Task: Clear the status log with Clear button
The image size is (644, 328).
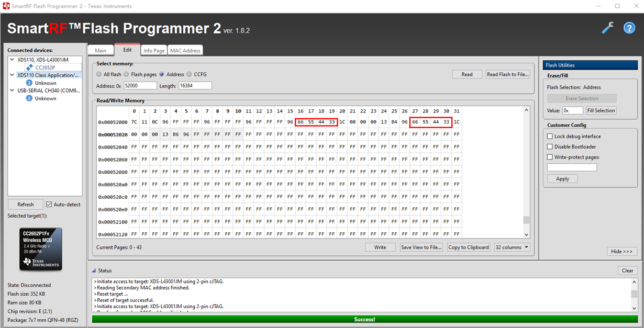Action: pos(627,270)
